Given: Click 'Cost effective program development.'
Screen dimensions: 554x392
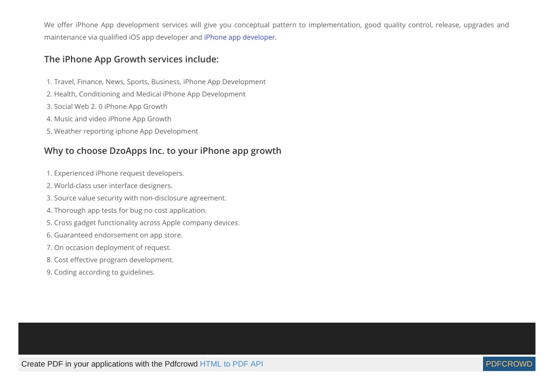Looking at the screenshot, I should coord(114,259).
